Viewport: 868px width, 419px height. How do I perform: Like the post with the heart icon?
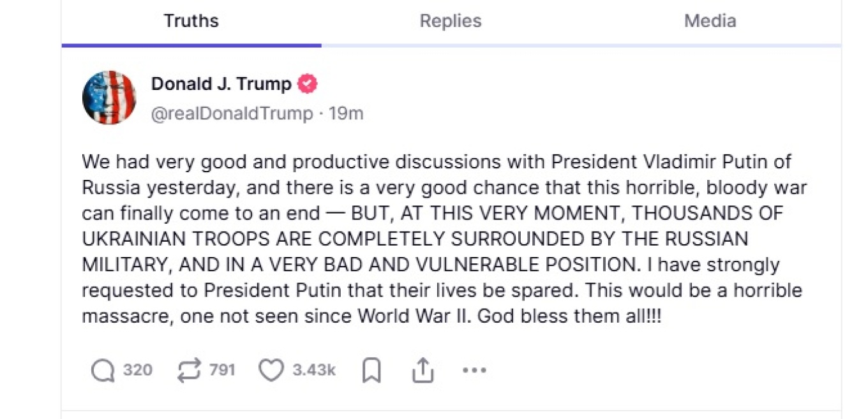click(x=271, y=370)
